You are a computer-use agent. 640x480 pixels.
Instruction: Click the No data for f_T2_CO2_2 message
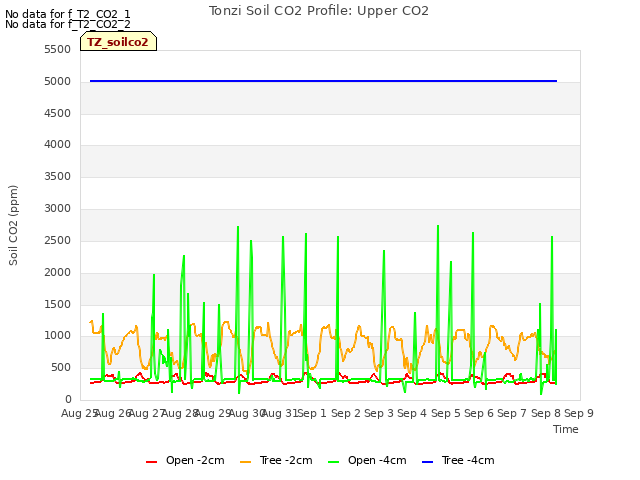coord(68,24)
